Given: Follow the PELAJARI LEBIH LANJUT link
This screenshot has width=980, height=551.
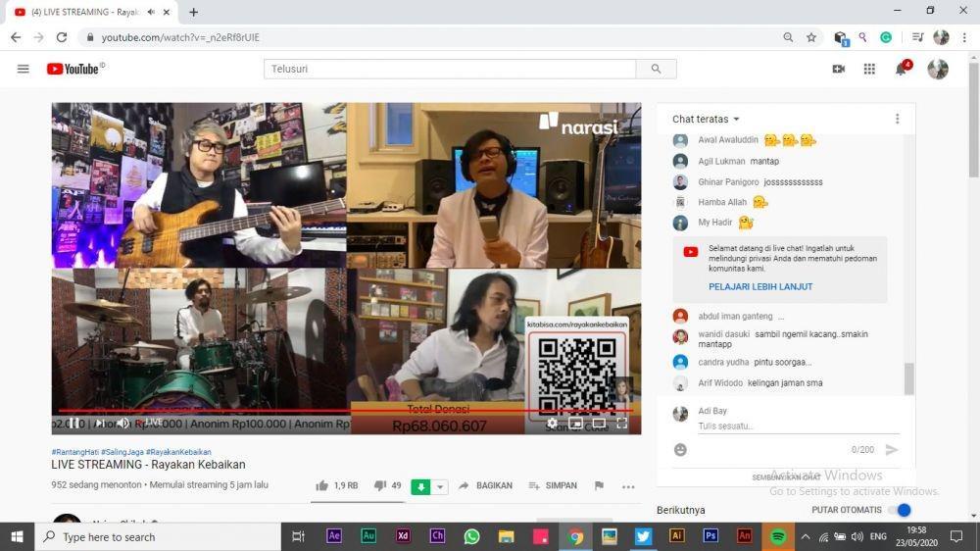Looking at the screenshot, I should point(760,286).
